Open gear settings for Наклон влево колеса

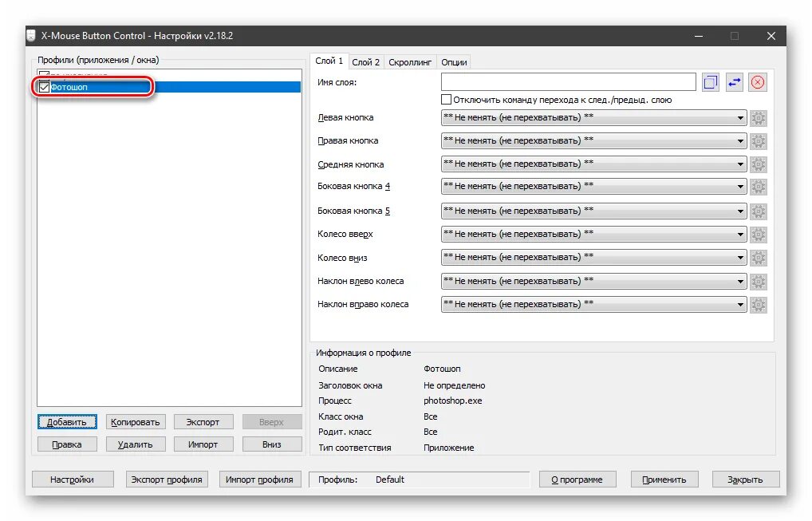[759, 281]
